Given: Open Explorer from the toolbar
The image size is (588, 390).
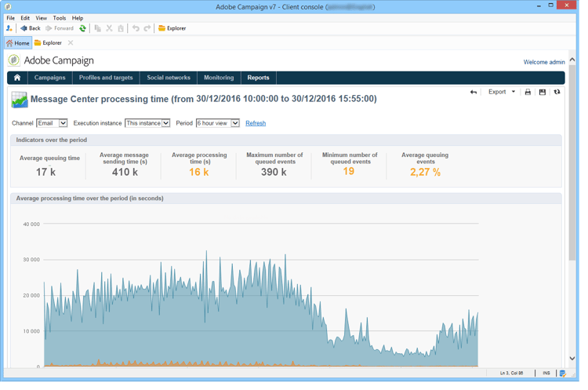Looking at the screenshot, I should 172,28.
